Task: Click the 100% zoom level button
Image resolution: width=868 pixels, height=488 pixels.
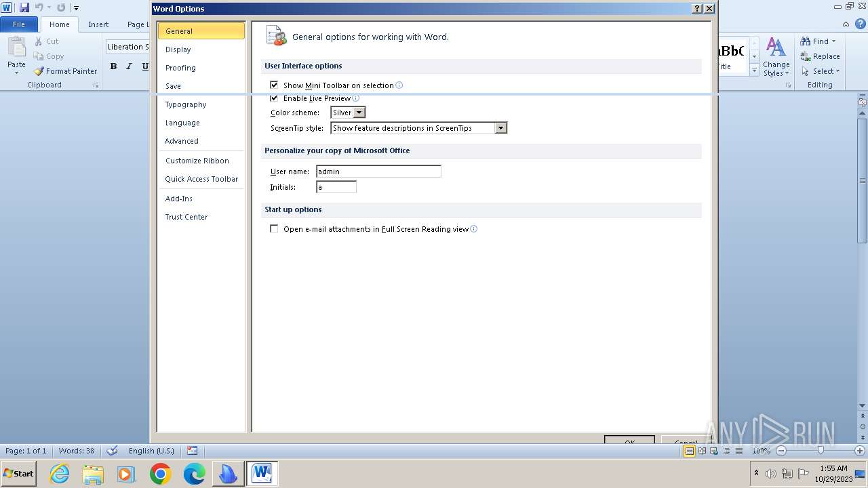Action: tap(761, 451)
